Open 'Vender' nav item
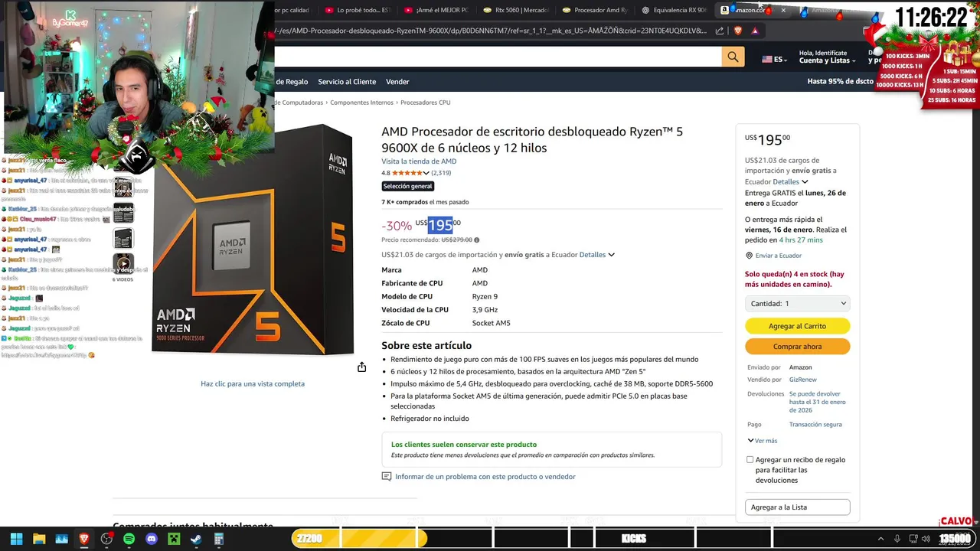This screenshot has width=980, height=551. [397, 82]
